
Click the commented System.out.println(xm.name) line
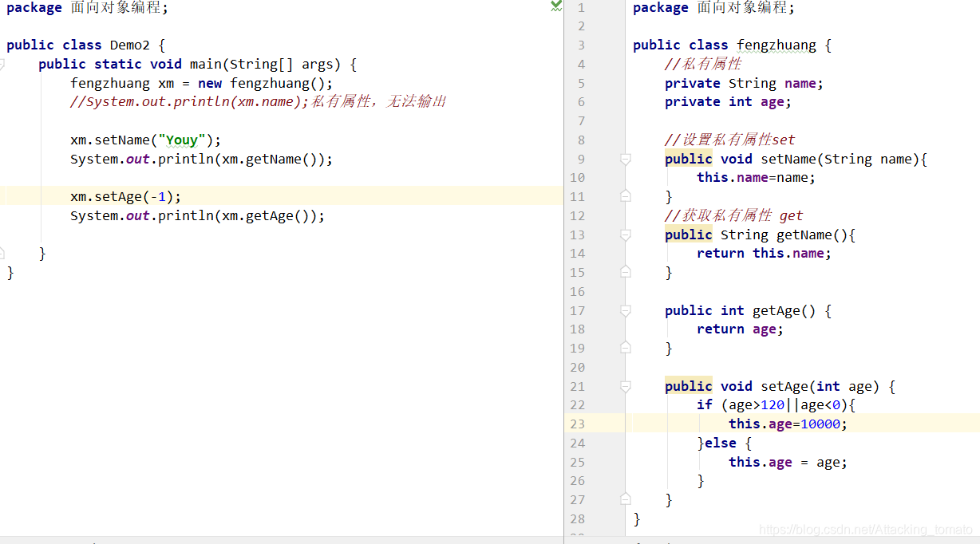258,102
